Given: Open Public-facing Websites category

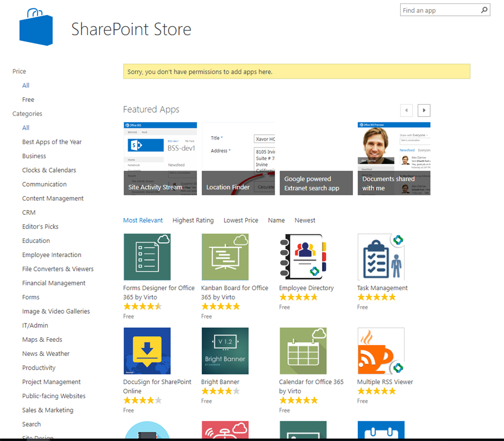Looking at the screenshot, I should pos(54,396).
